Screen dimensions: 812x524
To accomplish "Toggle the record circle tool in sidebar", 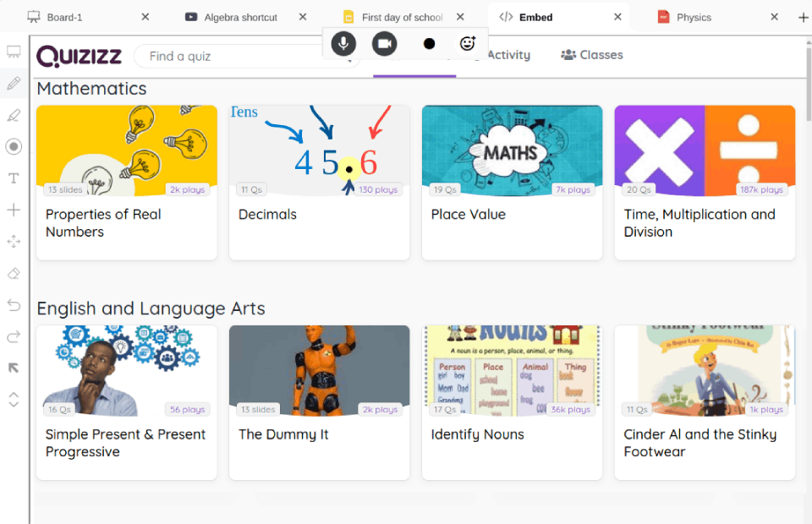I will (x=14, y=147).
